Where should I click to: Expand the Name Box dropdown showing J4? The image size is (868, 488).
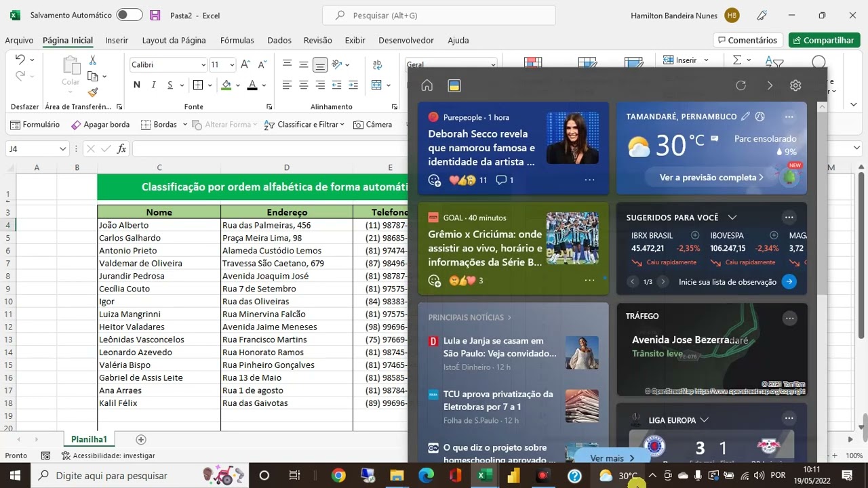click(x=62, y=148)
